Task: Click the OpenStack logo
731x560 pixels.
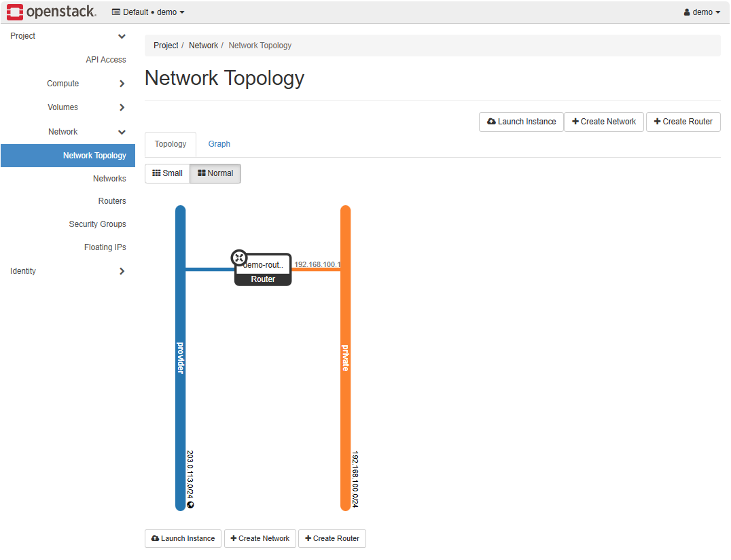Action: pos(51,12)
